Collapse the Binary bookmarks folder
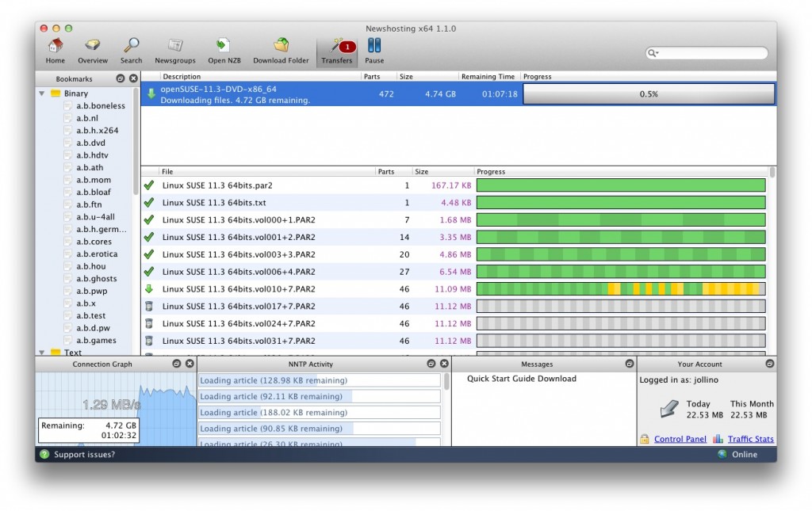Image resolution: width=812 pixels, height=511 pixels. tap(41, 93)
